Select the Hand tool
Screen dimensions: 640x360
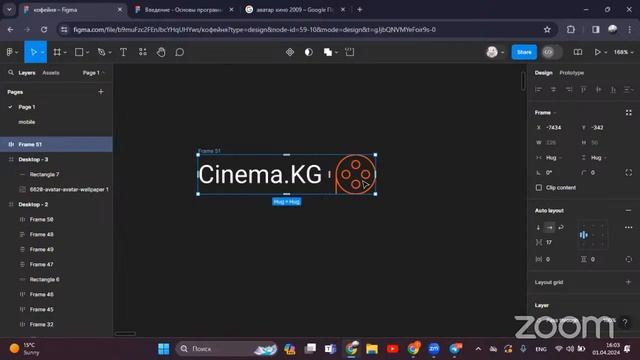coord(161,52)
